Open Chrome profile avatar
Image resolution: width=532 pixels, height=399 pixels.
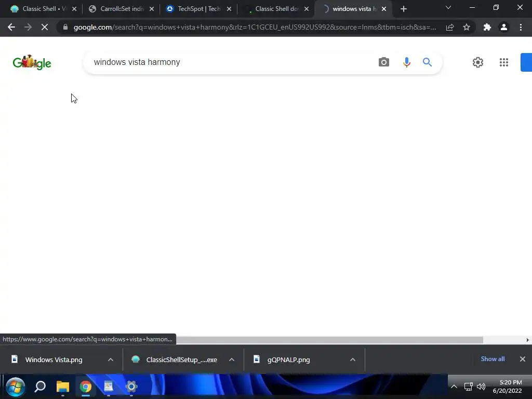[x=504, y=27]
